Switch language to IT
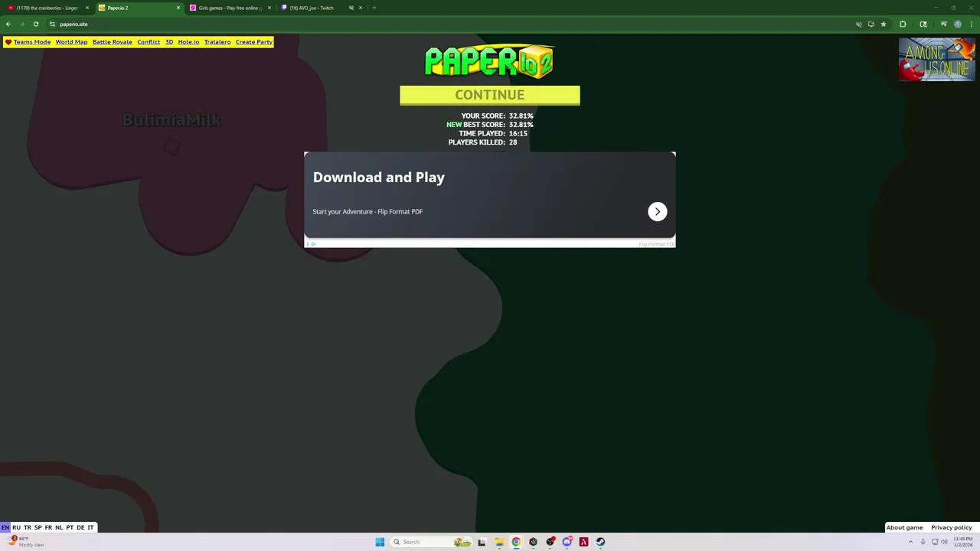Viewport: 980px width, 551px height. click(90, 528)
